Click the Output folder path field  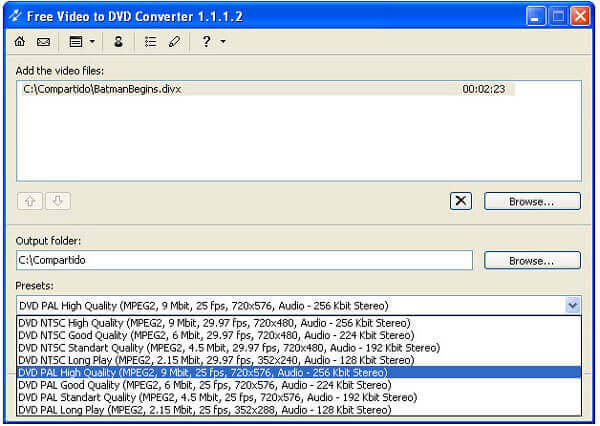245,260
